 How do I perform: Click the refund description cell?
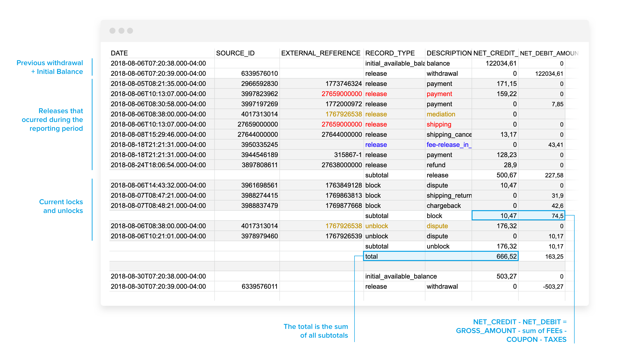pyautogui.click(x=436, y=165)
